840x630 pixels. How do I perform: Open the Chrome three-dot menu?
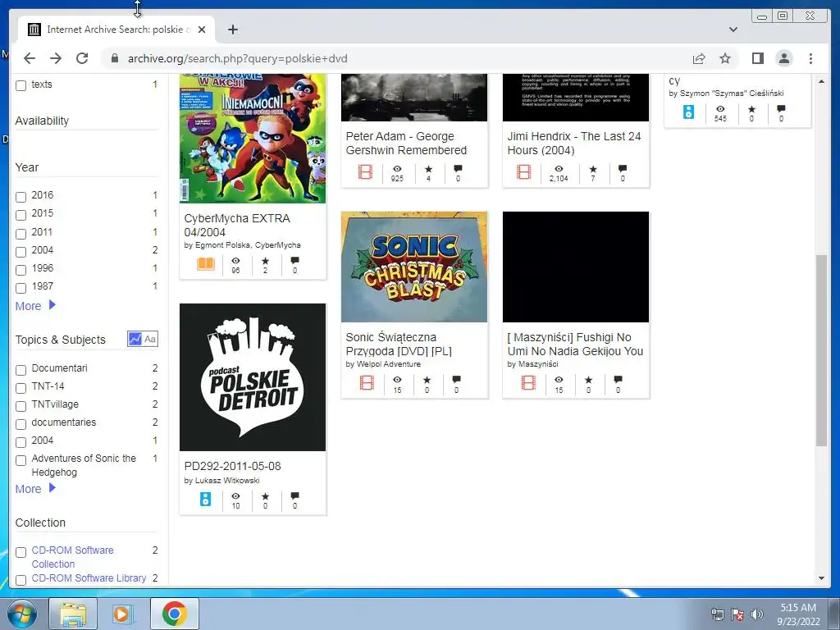pos(810,58)
